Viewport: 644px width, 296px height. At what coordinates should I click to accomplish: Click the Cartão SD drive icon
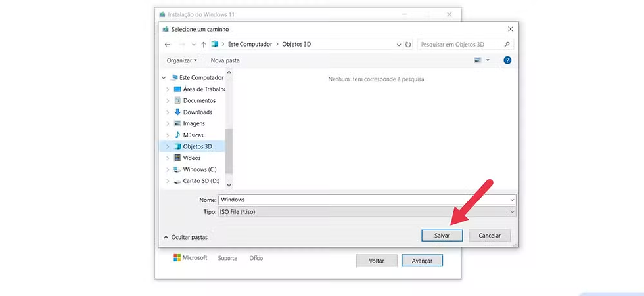[x=177, y=181]
